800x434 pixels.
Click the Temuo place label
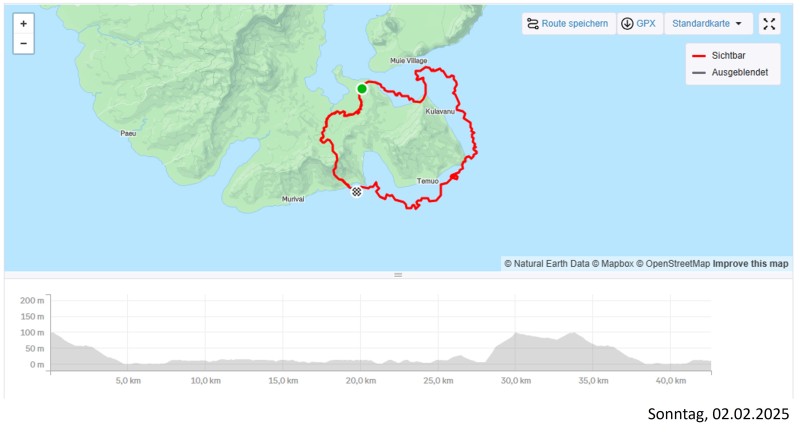coord(427,181)
